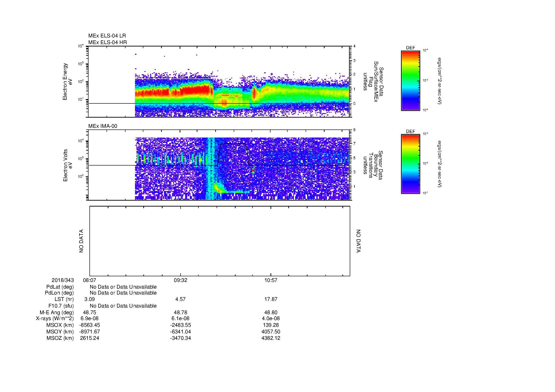Screen dimensions: 555x392
Task: Click the 'F10.7 (sfu)' row label
Action: click(61, 306)
